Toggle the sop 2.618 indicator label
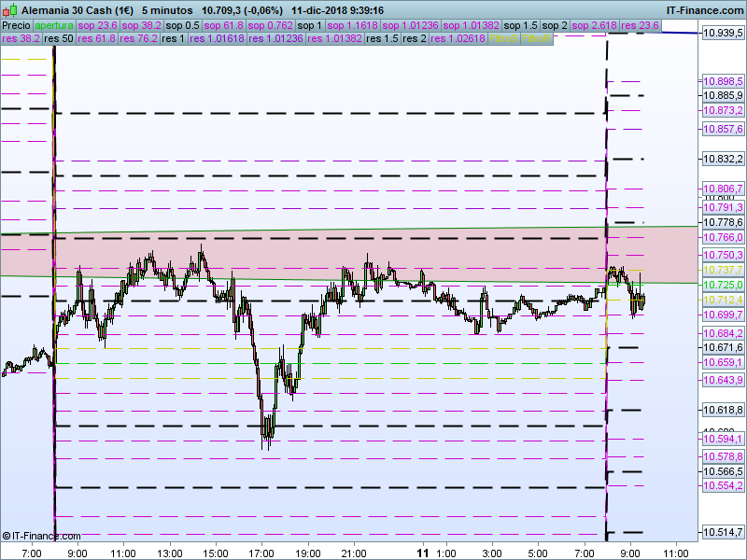 coord(597,26)
